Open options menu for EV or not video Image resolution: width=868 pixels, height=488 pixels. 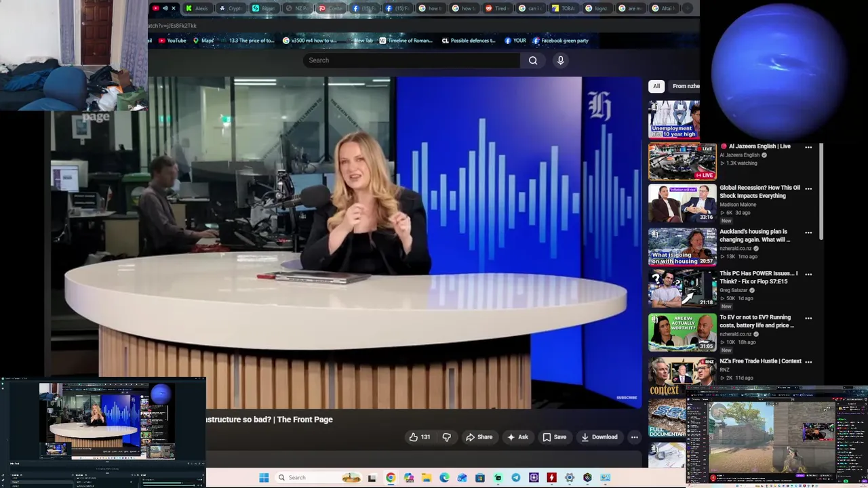tap(808, 318)
